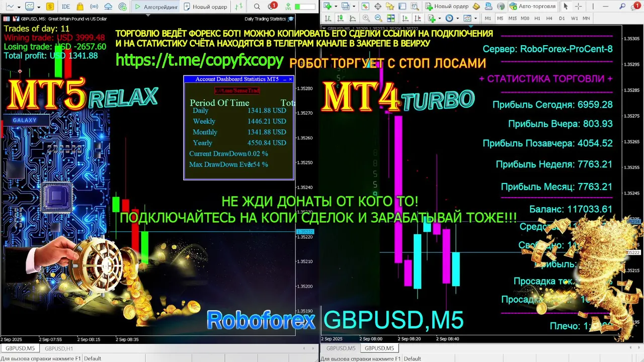Toggle chart shift in MT4 toolbar
This screenshot has height=362, width=644.
pos(418,18)
